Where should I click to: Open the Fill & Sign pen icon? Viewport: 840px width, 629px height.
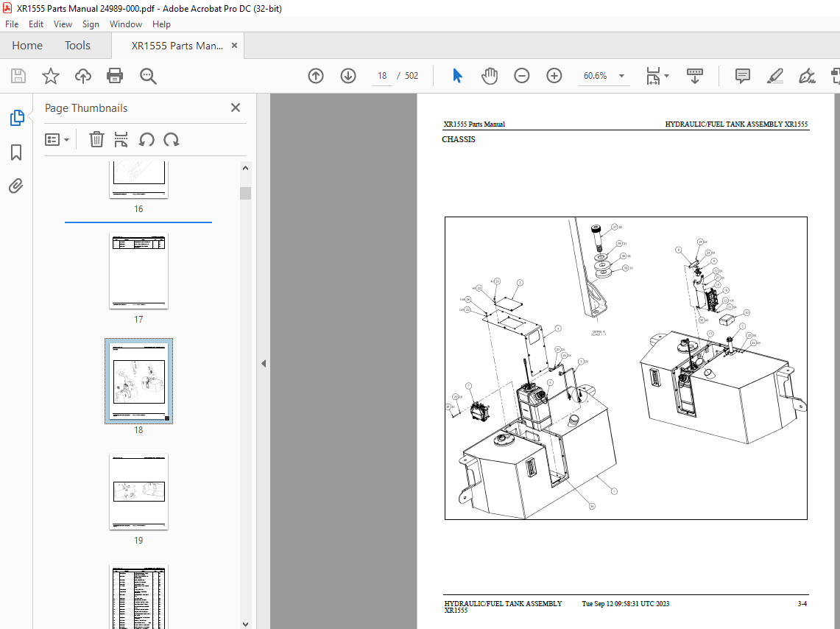point(807,75)
